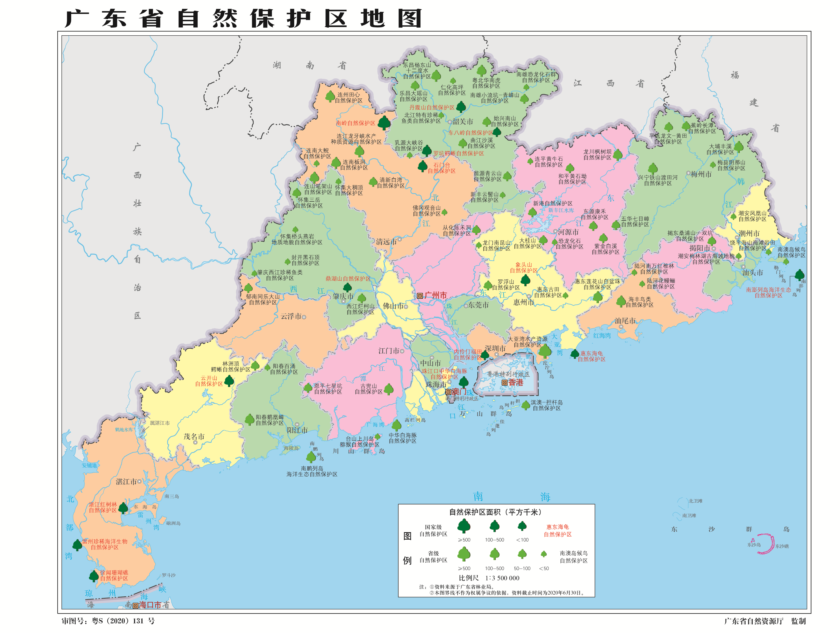Screen dimensions: 840x633
Task: Click the tree icon beside 南岭自然保护区
Action: (384, 123)
